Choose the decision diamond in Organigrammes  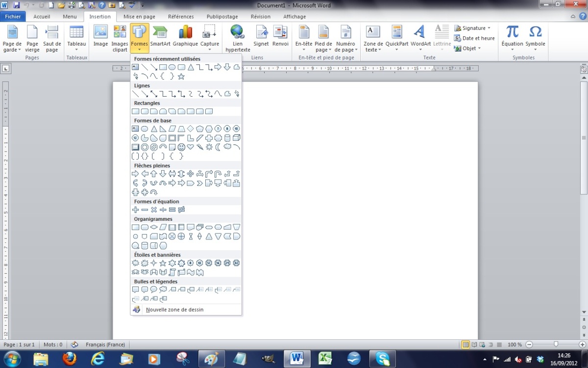(154, 227)
